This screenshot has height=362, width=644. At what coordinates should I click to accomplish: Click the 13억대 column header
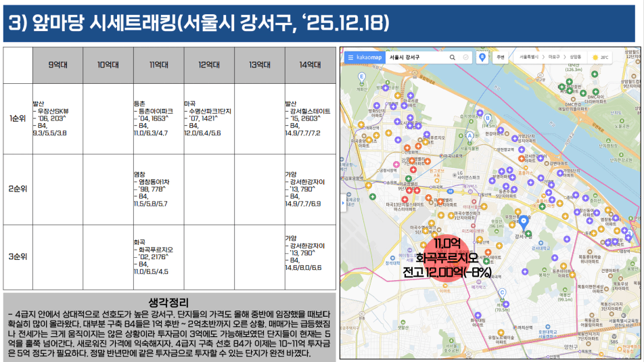coord(260,65)
